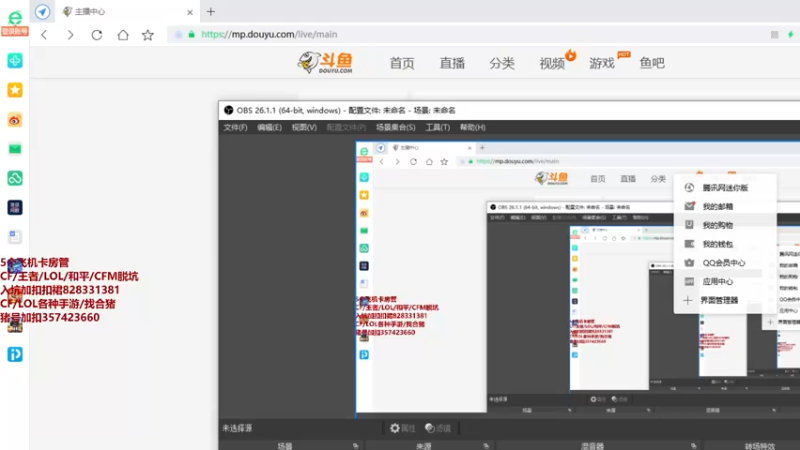Open the 分类 navigation link

[x=502, y=63]
